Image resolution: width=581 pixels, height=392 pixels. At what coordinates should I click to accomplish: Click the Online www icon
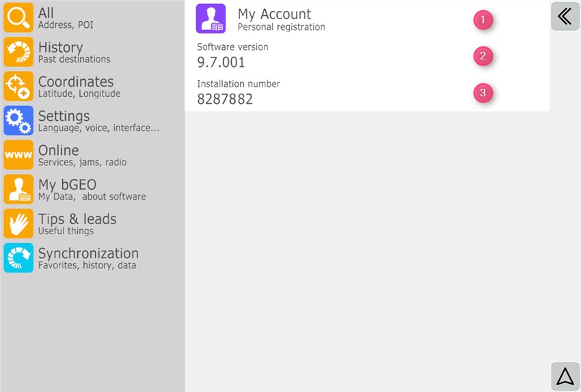click(18, 155)
